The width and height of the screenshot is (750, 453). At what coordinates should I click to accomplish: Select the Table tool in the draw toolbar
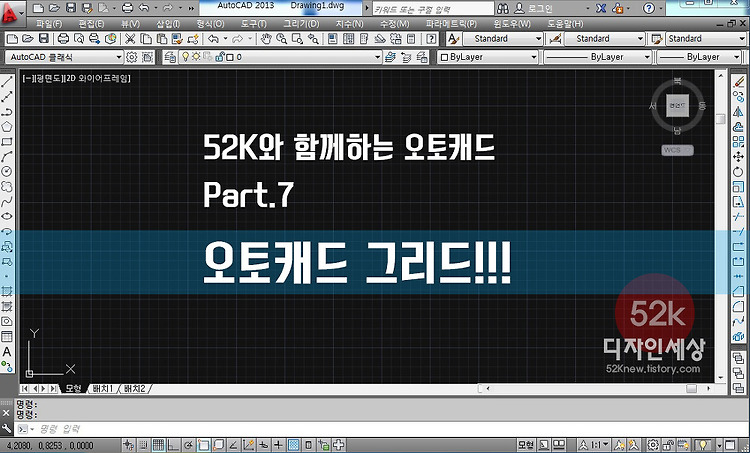point(7,336)
